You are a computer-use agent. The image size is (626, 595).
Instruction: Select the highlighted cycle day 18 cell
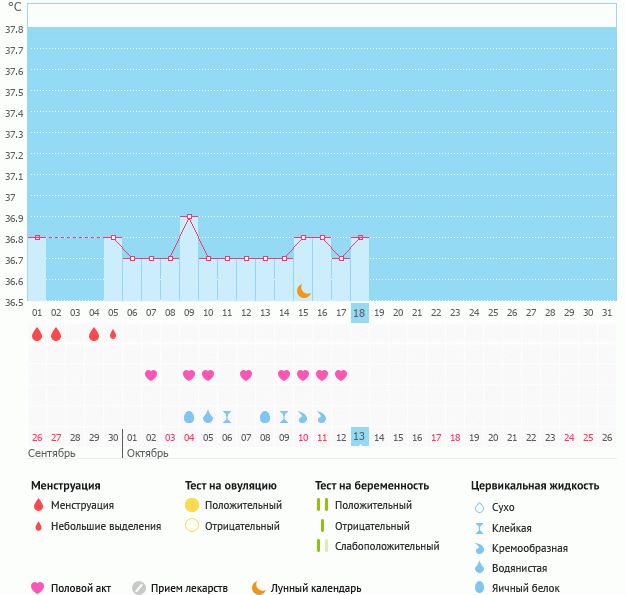(x=360, y=313)
